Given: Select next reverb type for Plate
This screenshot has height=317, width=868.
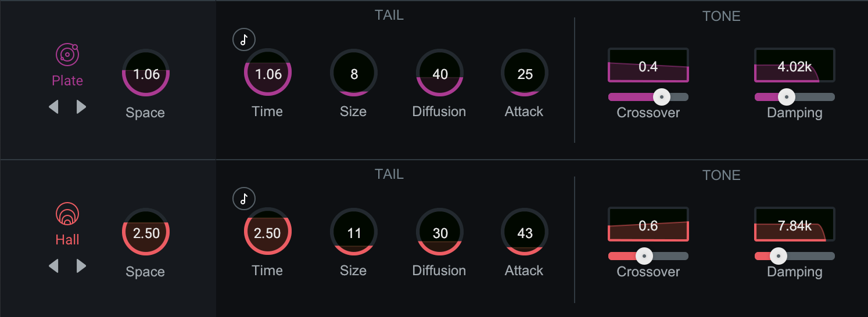Looking at the screenshot, I should point(81,107).
